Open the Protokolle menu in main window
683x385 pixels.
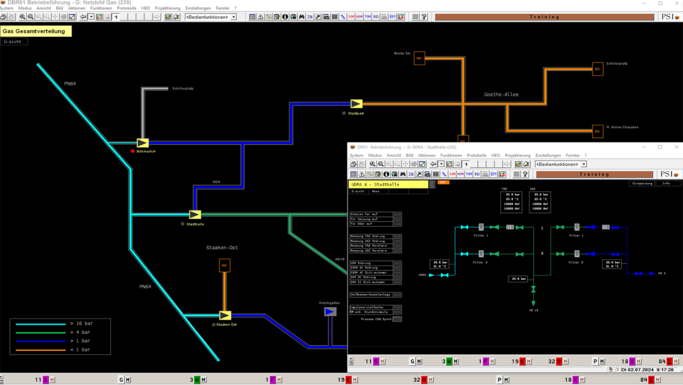(x=126, y=8)
